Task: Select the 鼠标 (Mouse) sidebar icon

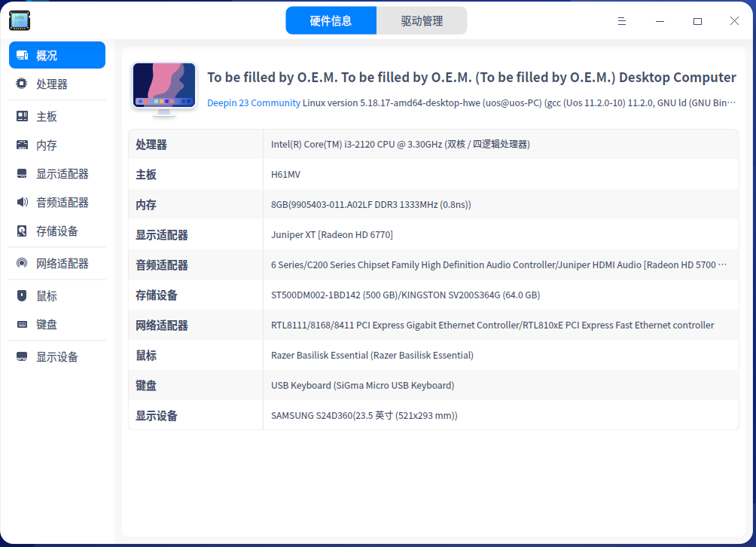Action: [x=21, y=295]
